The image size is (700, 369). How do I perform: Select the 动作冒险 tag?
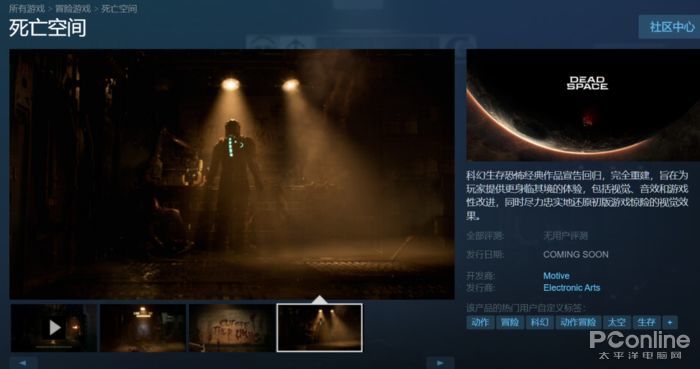pos(578,322)
